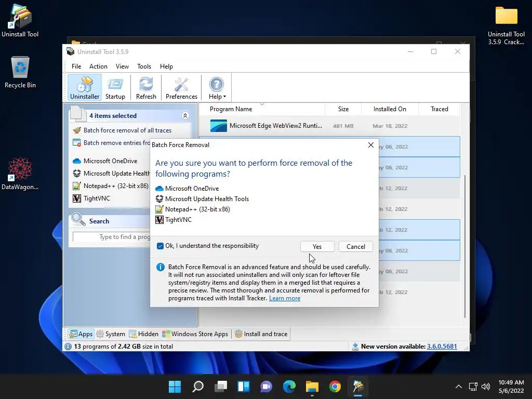Image resolution: width=532 pixels, height=399 pixels.
Task: Open Chat app on the taskbar
Action: 267,387
